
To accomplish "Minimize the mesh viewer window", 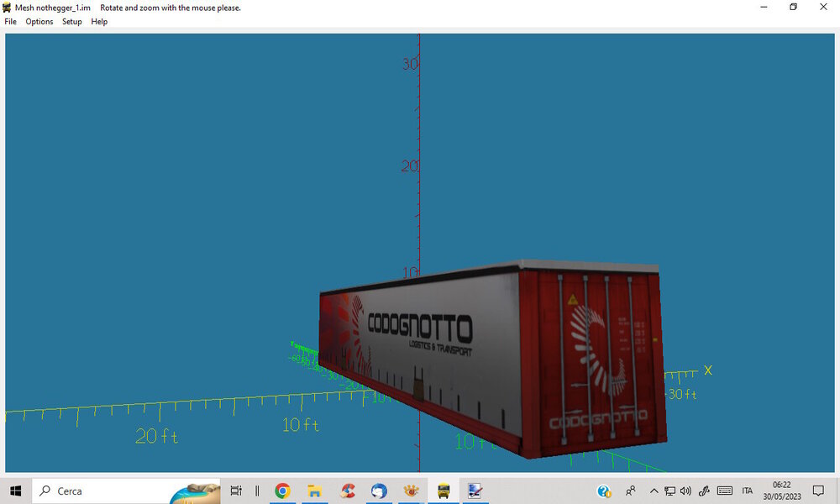I will coord(764,7).
